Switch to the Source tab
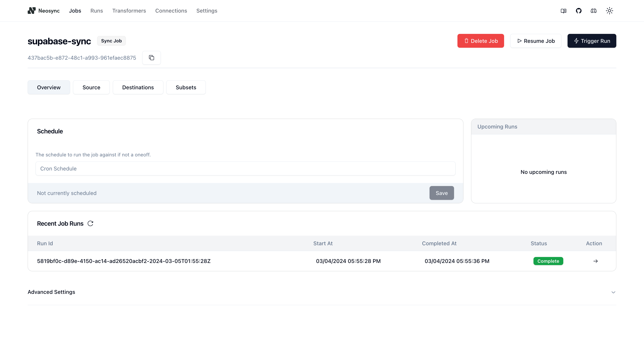The image size is (644, 342). point(91,87)
